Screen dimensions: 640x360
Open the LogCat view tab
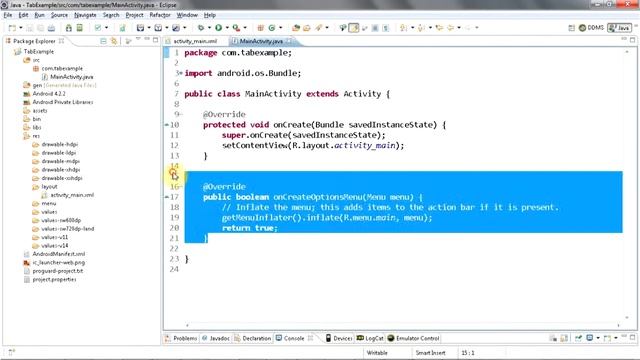click(370, 338)
